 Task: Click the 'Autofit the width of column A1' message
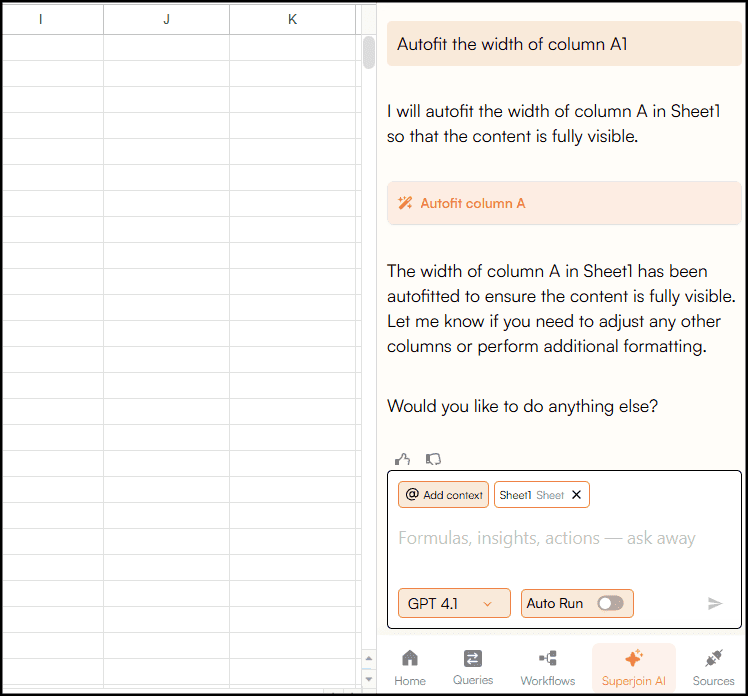tap(564, 44)
